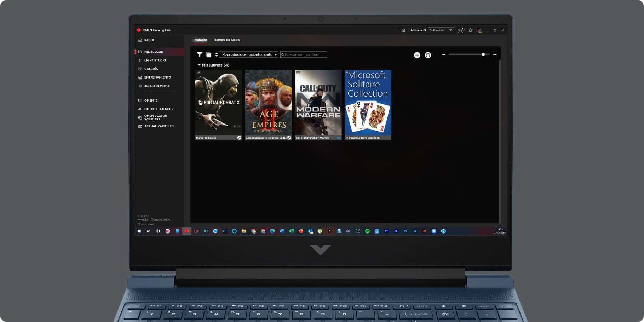The width and height of the screenshot is (644, 322).
Task: Open options dots on Call of Duty tile
Action: tap(298, 72)
